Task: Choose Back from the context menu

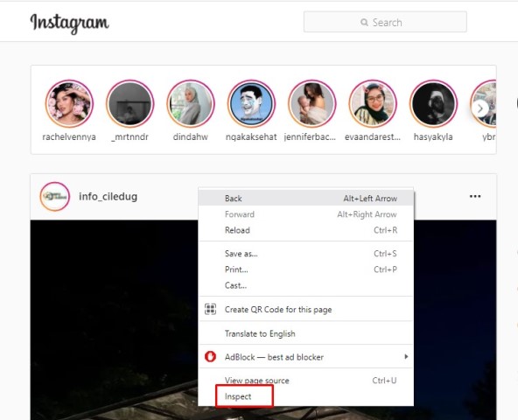Action: pyautogui.click(x=306, y=199)
